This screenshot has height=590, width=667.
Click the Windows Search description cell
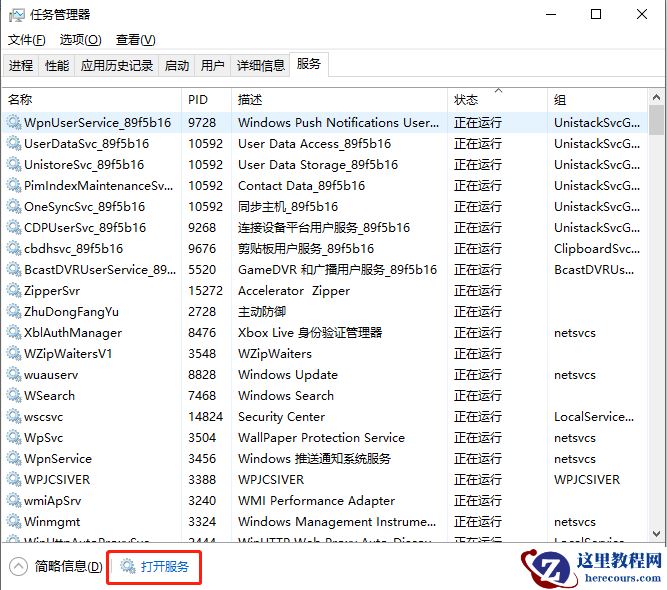pyautogui.click(x=286, y=396)
